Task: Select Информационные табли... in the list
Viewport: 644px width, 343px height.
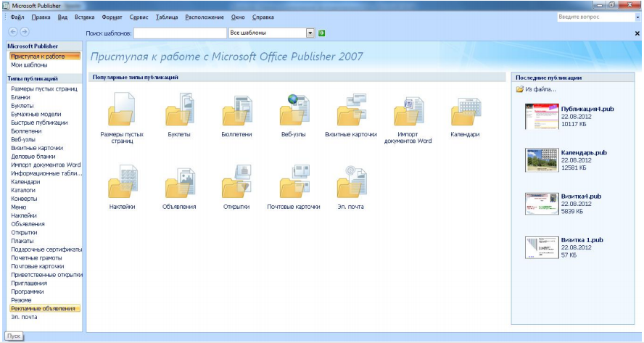Action: 46,173
